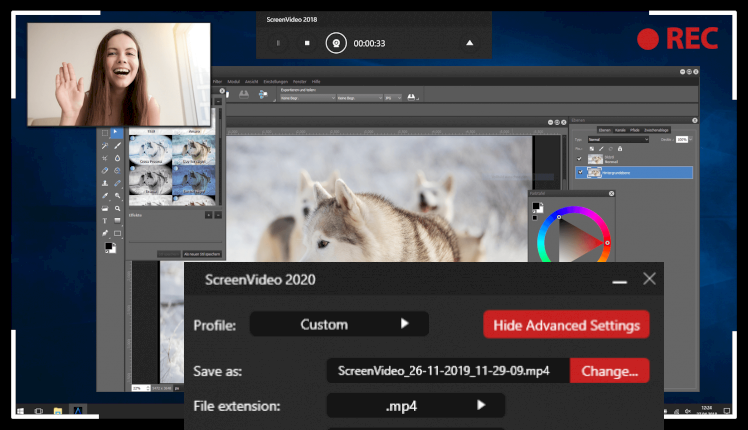Select the brush tool
748x430 pixels.
point(117,146)
